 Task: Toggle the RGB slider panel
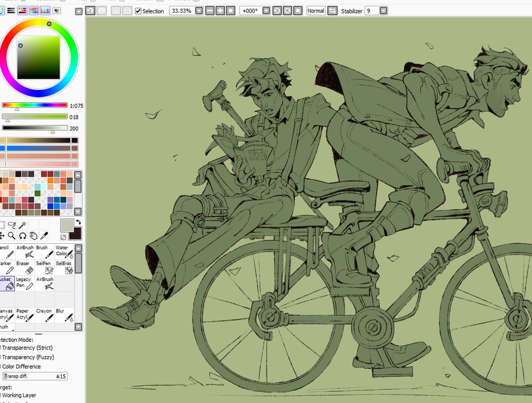11,11
